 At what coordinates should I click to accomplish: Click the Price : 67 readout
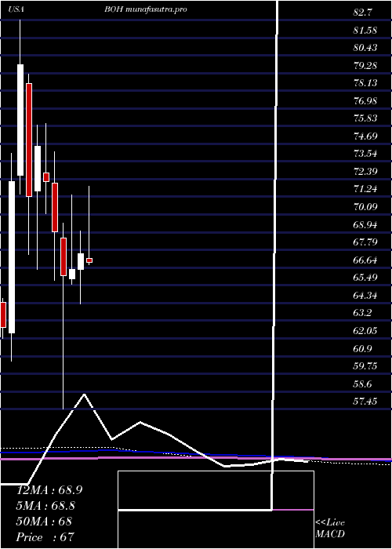click(x=45, y=536)
